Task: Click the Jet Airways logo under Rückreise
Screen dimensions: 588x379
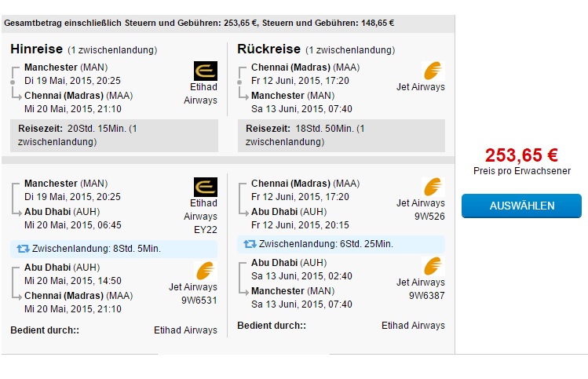Action: 433,71
